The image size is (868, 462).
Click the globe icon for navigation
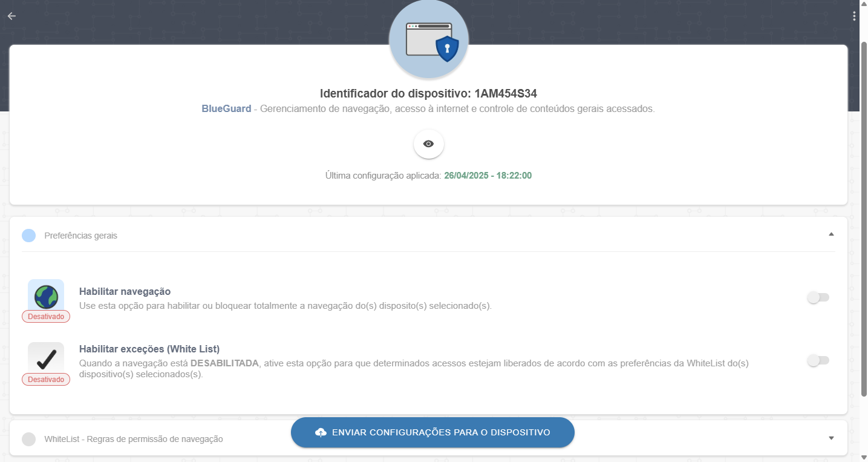coord(46,296)
